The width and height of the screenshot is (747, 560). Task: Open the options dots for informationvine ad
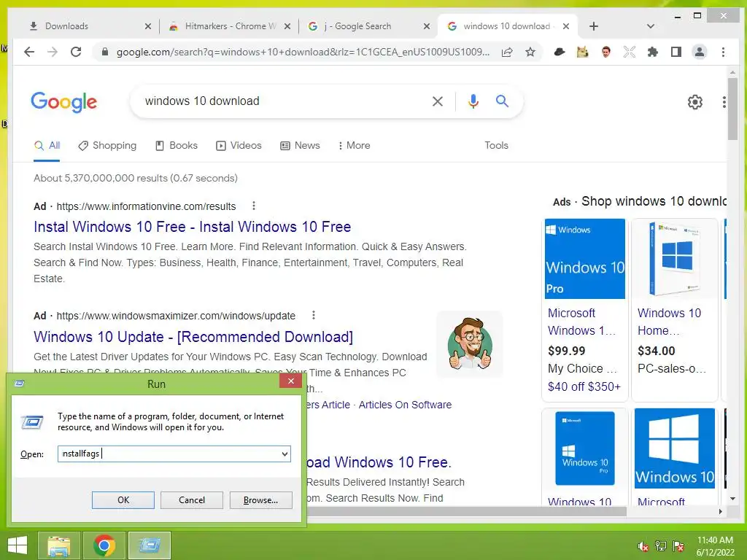tap(254, 206)
